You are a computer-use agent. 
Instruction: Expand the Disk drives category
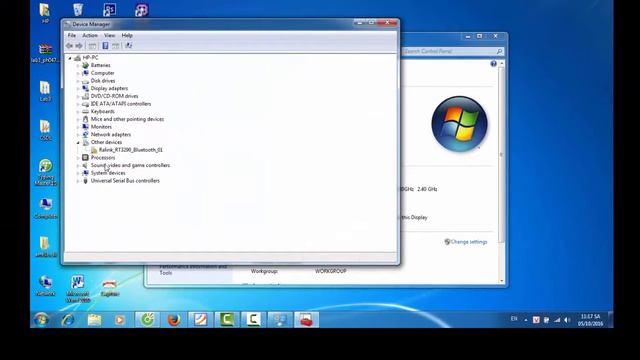coord(78,81)
